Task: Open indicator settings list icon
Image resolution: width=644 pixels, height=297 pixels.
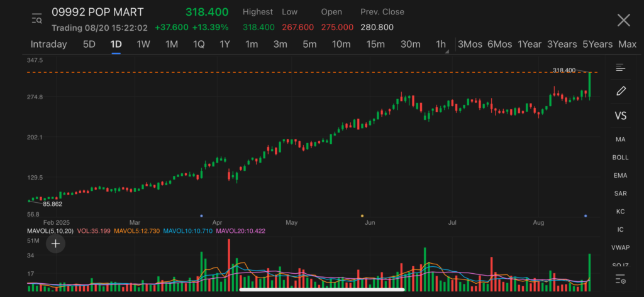Action: [x=620, y=281]
